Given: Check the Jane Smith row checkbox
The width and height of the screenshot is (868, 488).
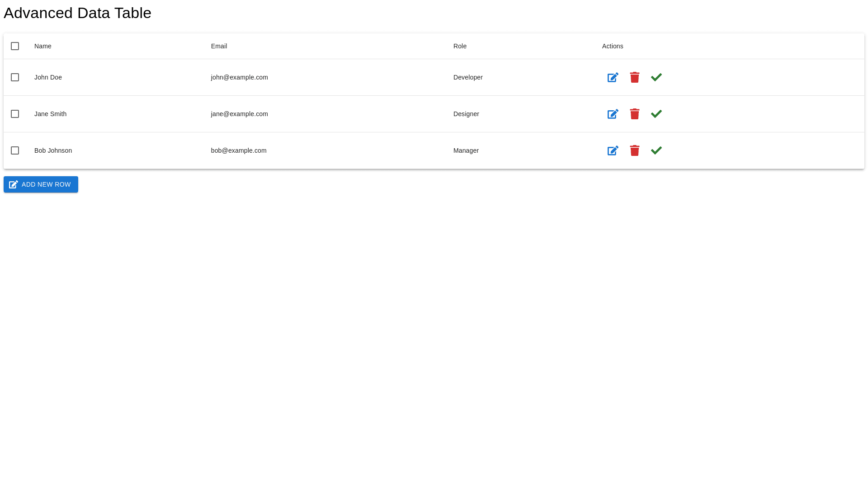Looking at the screenshot, I should tap(15, 114).
